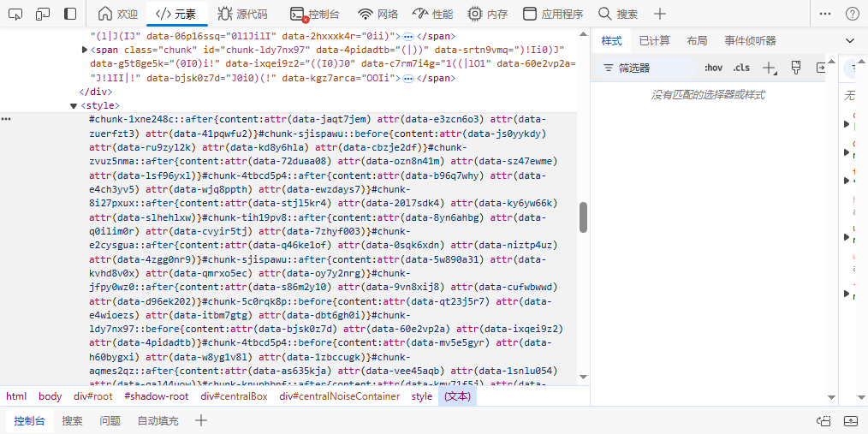Click the .cls element classes button

[740, 68]
